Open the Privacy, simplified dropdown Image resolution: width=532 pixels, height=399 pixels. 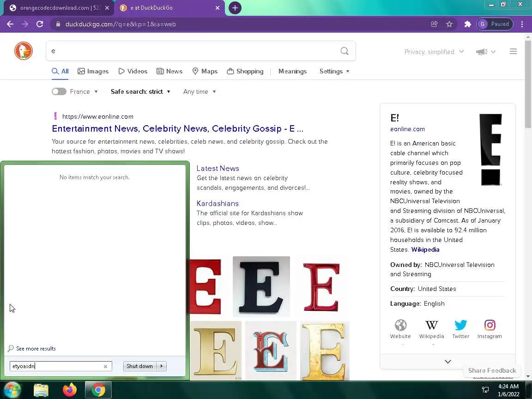(434, 52)
